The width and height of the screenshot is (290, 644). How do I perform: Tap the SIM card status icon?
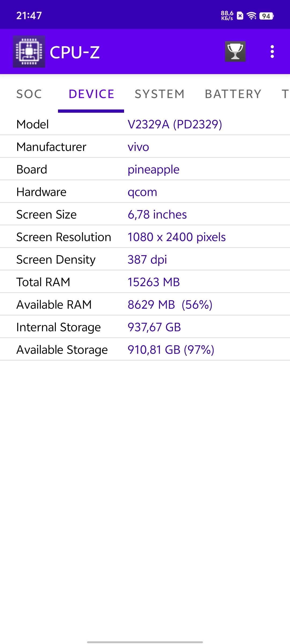pos(240,16)
